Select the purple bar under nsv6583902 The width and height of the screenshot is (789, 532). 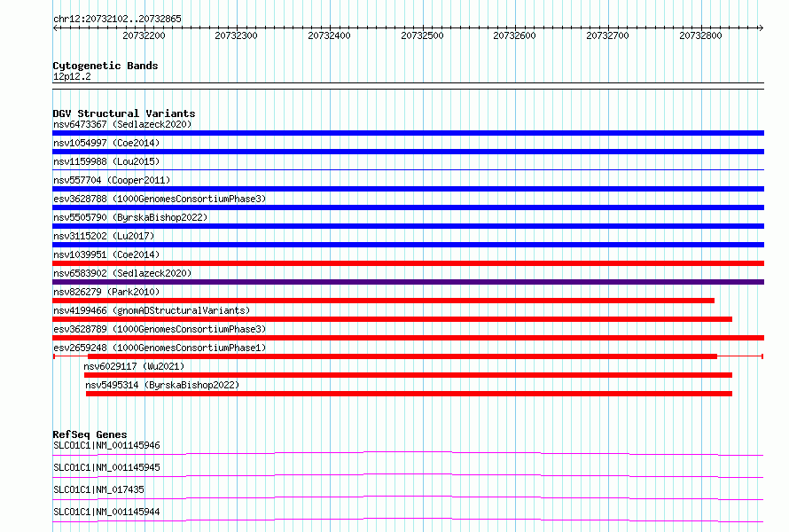[x=408, y=282]
